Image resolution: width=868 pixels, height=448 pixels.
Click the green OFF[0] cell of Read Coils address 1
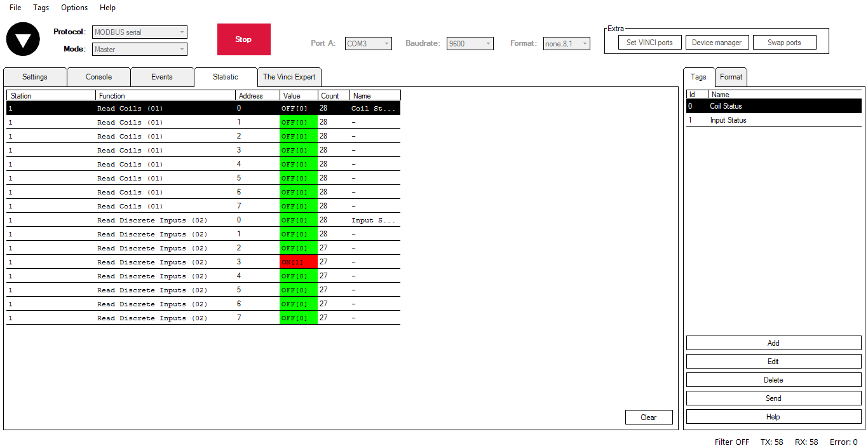coord(299,122)
